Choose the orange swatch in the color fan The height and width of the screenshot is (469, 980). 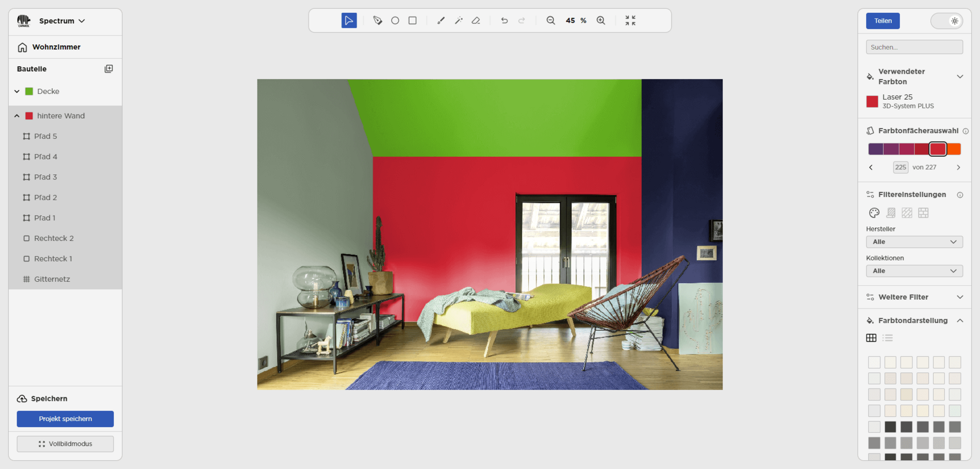tap(954, 149)
